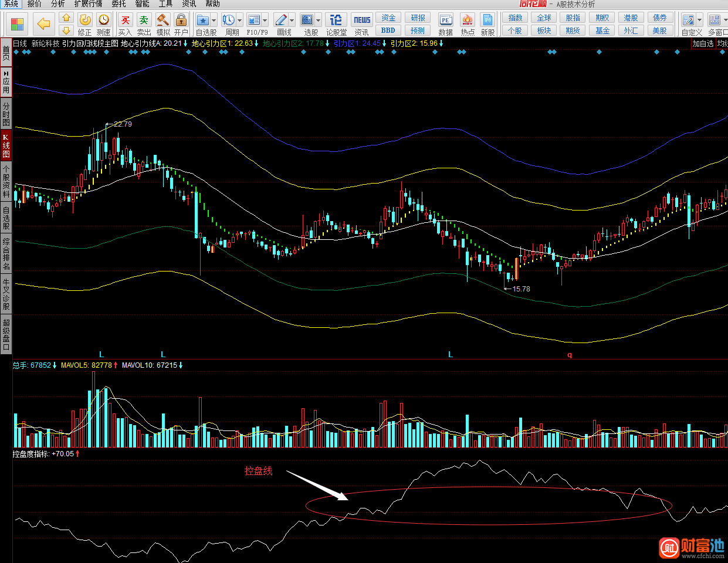The image size is (728, 563).
Task: Click the 指数 button
Action: point(516,18)
